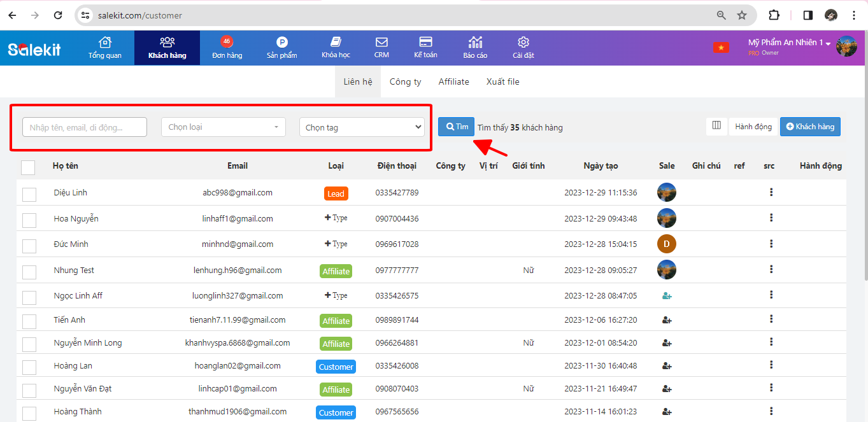Click the name, email, phone search field

pyautogui.click(x=85, y=127)
